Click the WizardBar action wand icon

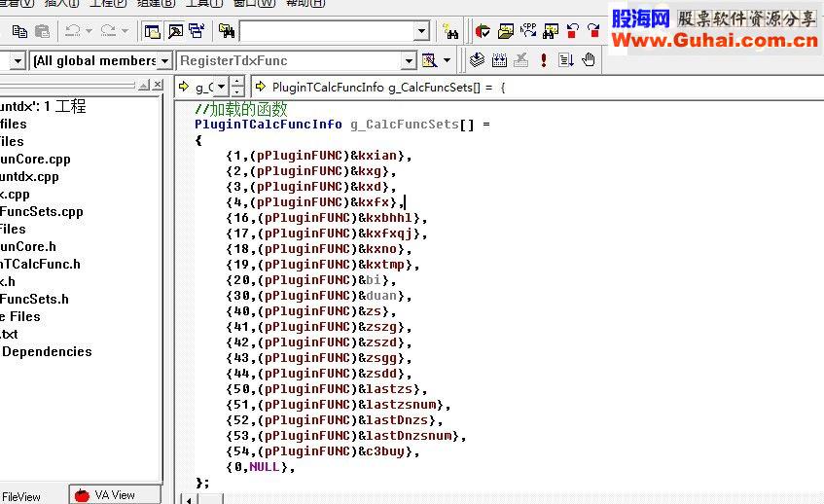pos(429,60)
